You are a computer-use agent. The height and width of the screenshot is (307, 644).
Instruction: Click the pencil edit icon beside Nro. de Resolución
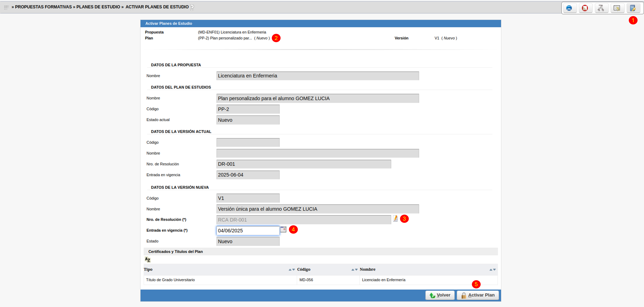[396, 218]
